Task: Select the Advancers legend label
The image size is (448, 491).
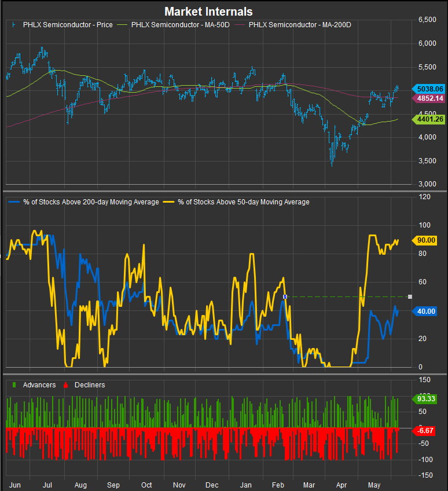Action: pyautogui.click(x=39, y=385)
